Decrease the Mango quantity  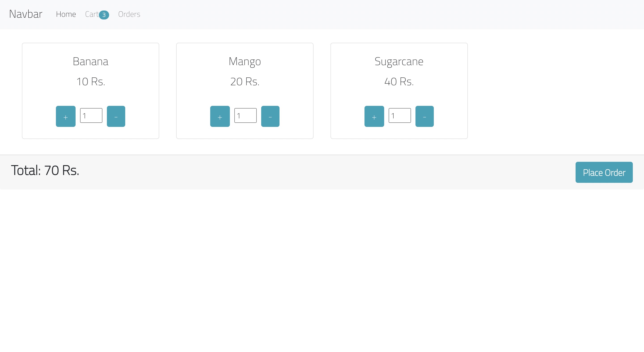(x=270, y=116)
